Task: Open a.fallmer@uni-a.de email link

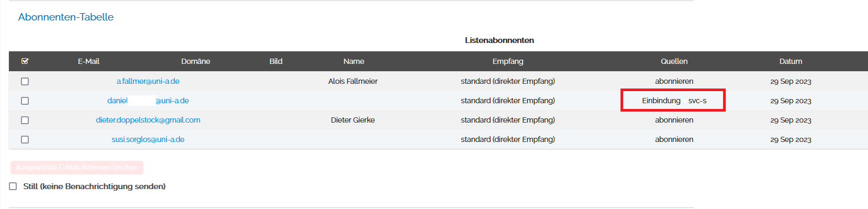Action: (148, 81)
